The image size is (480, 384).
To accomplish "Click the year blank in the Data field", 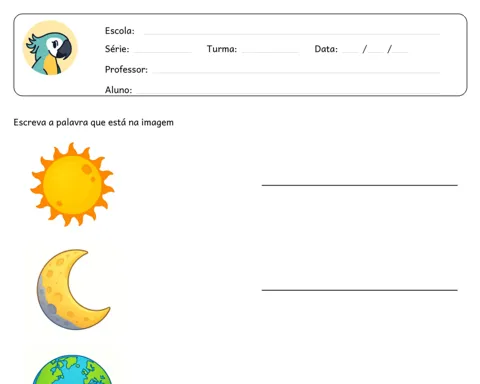I will [x=400, y=52].
